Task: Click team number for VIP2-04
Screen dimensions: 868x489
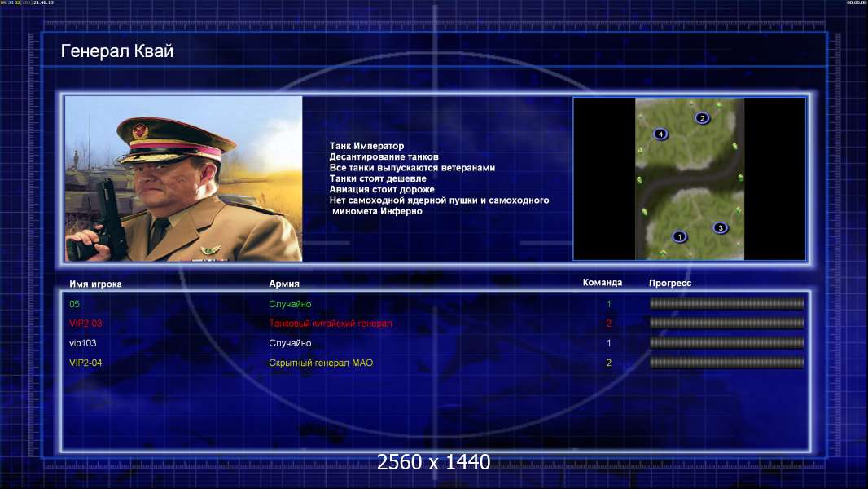Action: pyautogui.click(x=608, y=363)
